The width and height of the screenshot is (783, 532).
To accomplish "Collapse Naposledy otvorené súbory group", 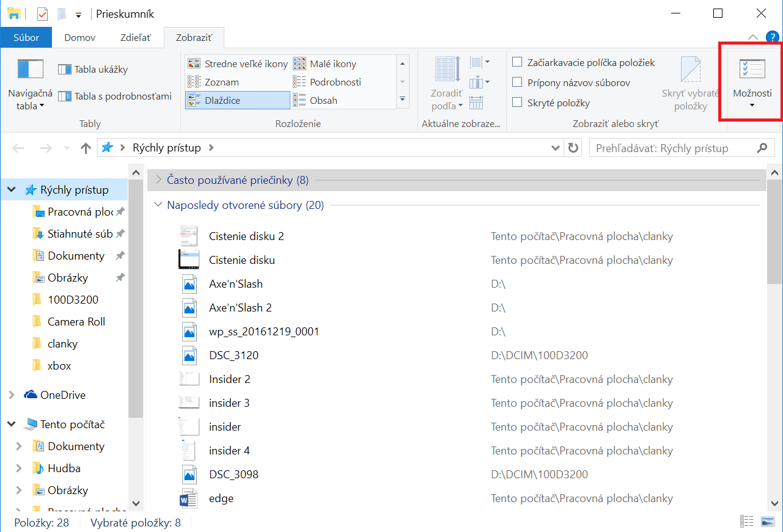I will point(158,205).
